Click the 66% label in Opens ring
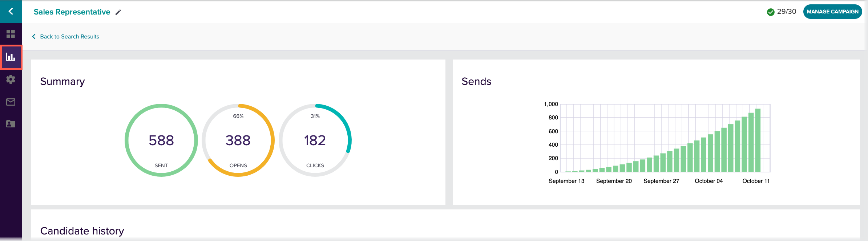Image resolution: width=868 pixels, height=241 pixels. click(238, 116)
